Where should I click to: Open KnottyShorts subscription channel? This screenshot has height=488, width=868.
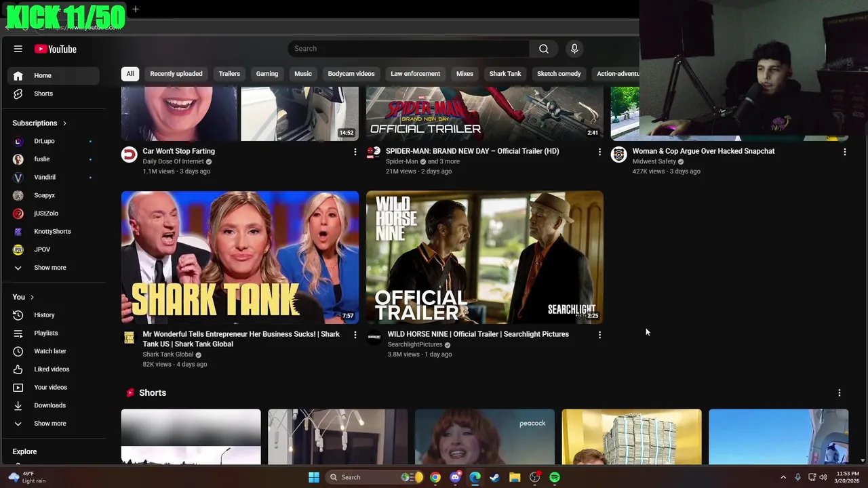click(x=53, y=231)
